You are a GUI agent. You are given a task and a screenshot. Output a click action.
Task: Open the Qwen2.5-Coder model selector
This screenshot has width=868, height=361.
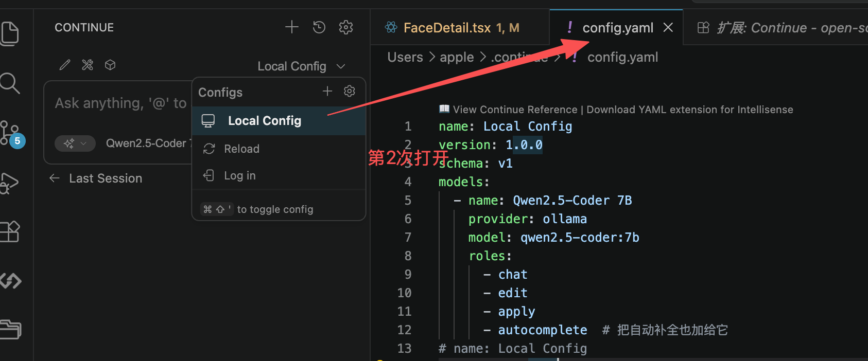(148, 143)
